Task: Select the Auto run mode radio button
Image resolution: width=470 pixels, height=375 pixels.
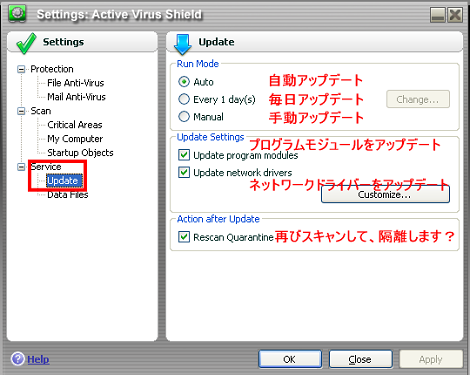Action: pyautogui.click(x=184, y=82)
